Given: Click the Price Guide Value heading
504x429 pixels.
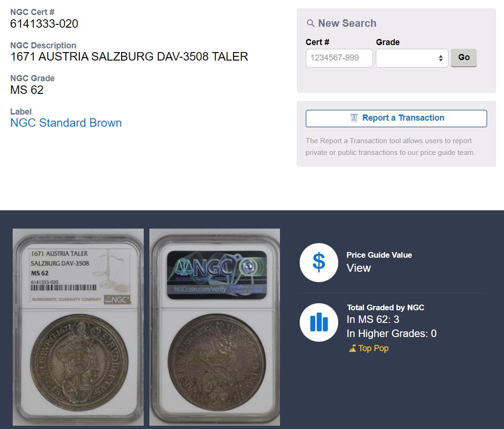Looking at the screenshot, I should tap(379, 255).
